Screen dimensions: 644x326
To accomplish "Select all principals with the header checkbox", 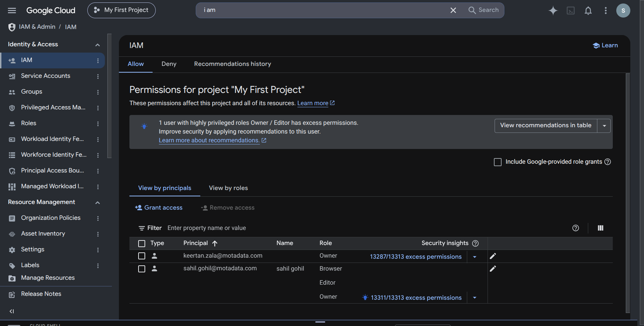I will [142, 243].
